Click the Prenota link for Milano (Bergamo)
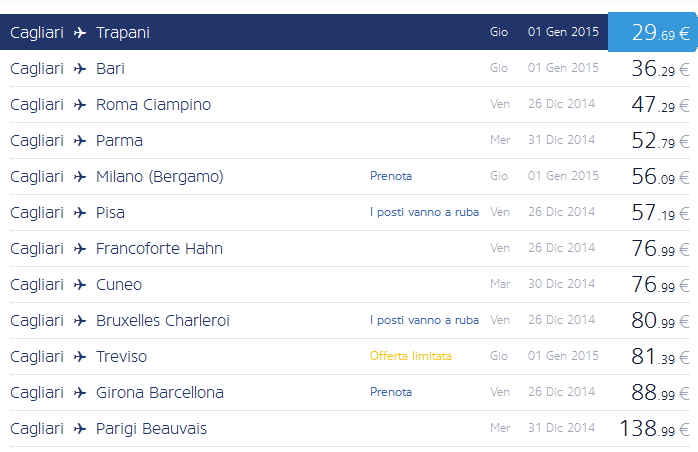The width and height of the screenshot is (698, 452). click(x=391, y=176)
